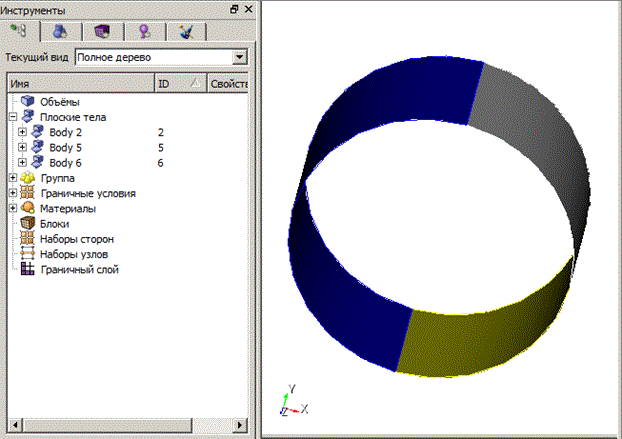Select the Объёмы tree item

coord(60,102)
